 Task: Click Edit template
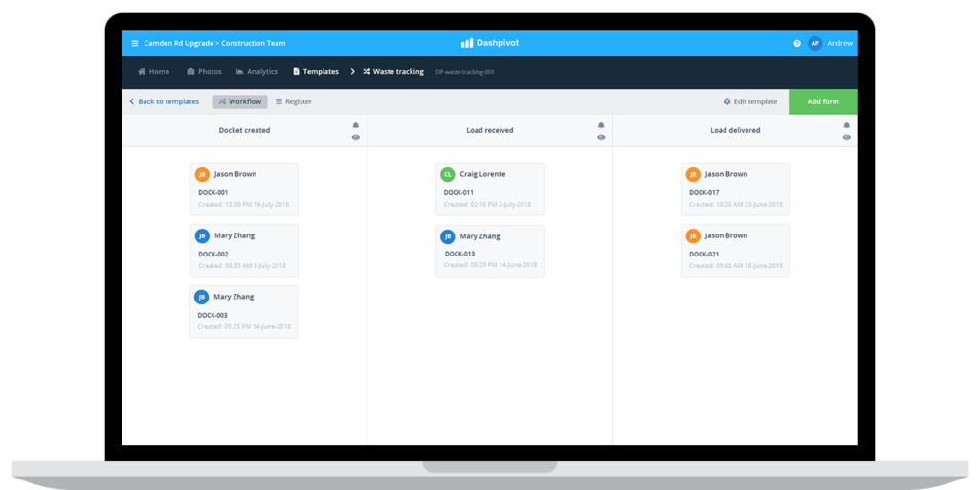(x=750, y=101)
